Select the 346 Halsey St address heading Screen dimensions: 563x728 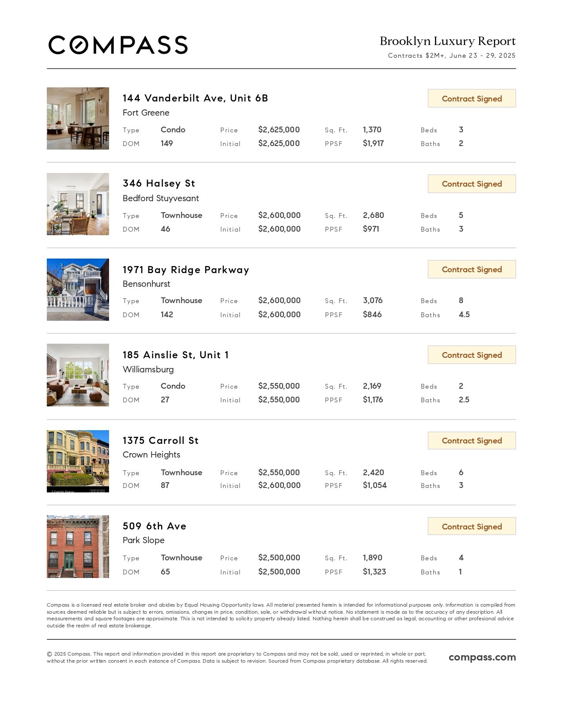click(159, 183)
